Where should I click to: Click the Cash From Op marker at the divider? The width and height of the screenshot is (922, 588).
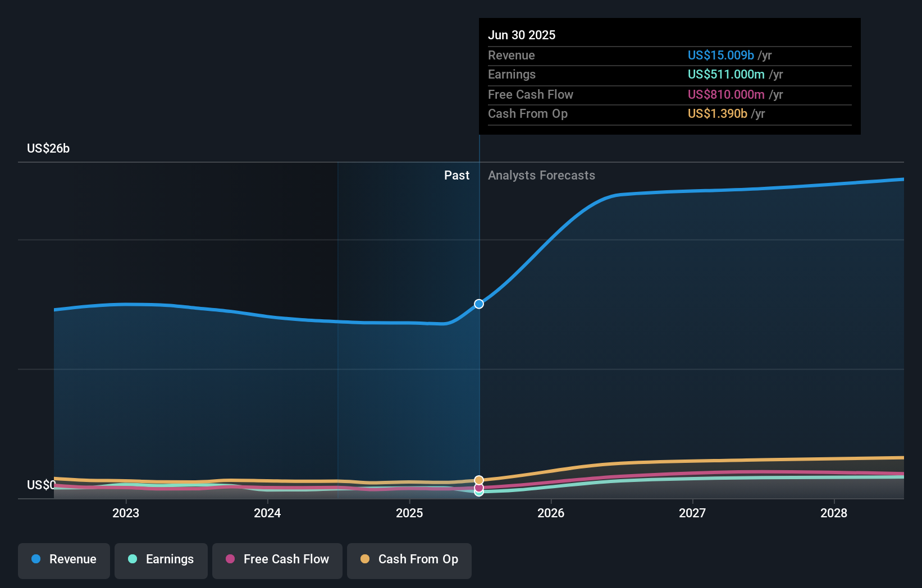(x=479, y=480)
